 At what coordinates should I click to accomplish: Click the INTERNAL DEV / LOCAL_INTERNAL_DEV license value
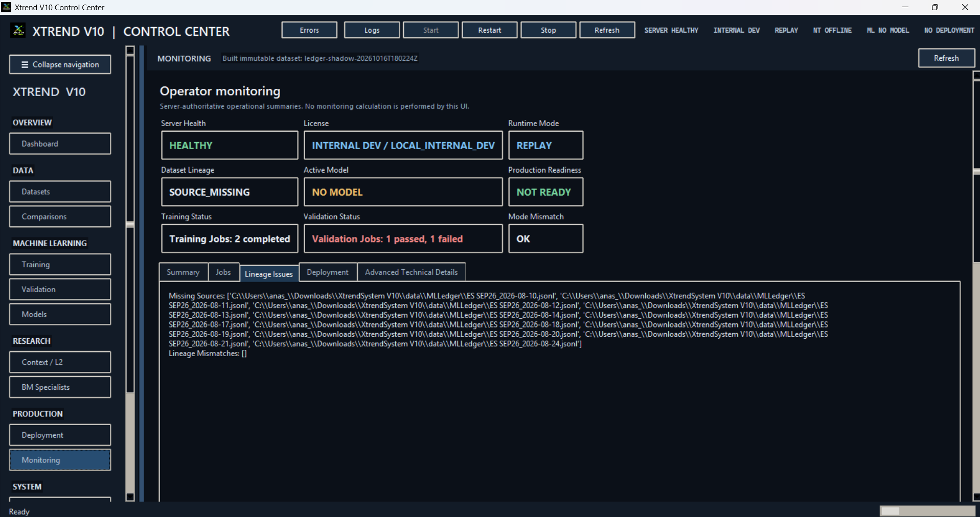(403, 146)
